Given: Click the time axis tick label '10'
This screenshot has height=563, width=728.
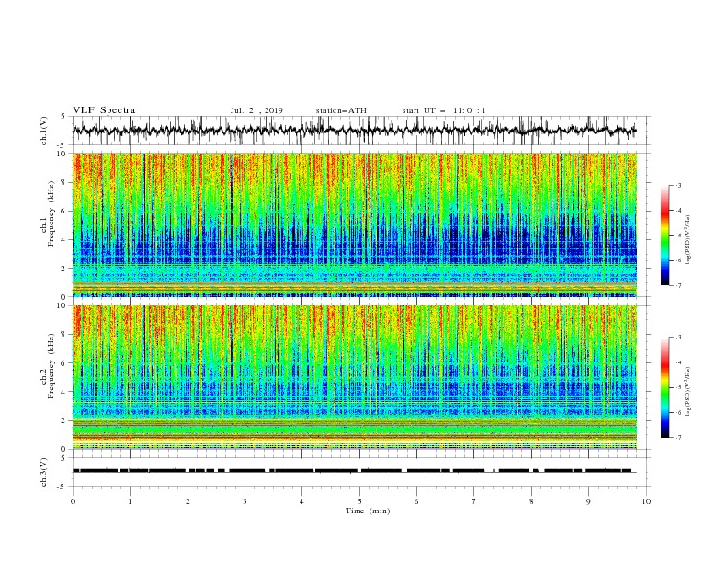Looking at the screenshot, I should (x=646, y=501).
